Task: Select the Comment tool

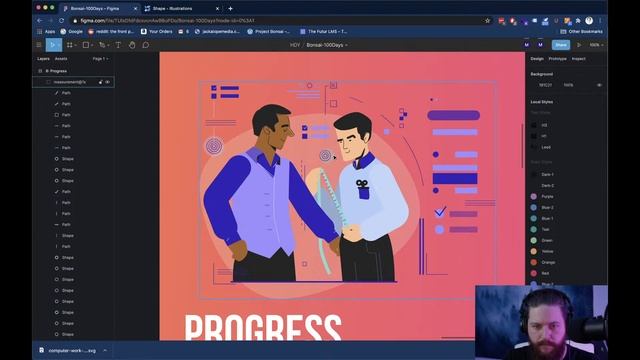Action: pyautogui.click(x=146, y=45)
